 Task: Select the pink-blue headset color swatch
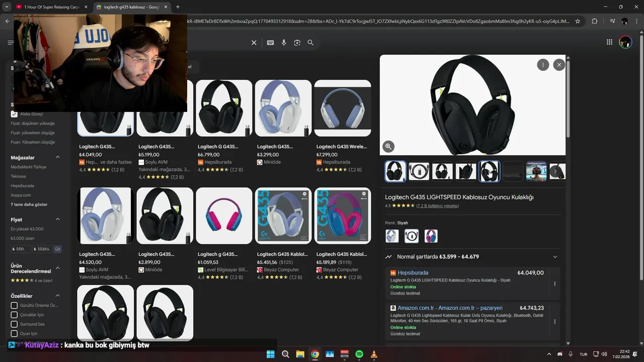pos(431,236)
